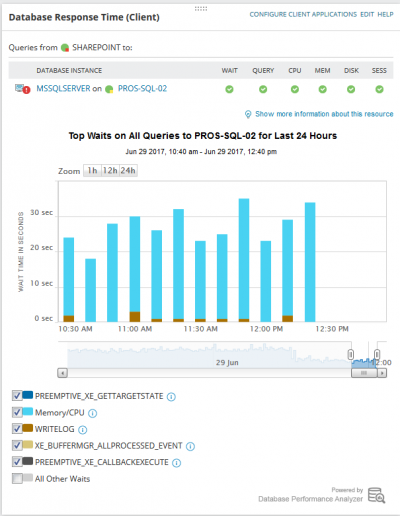Click the Database Performance Analyzer logo icon
Screen dimensions: 400x516
click(x=376, y=495)
